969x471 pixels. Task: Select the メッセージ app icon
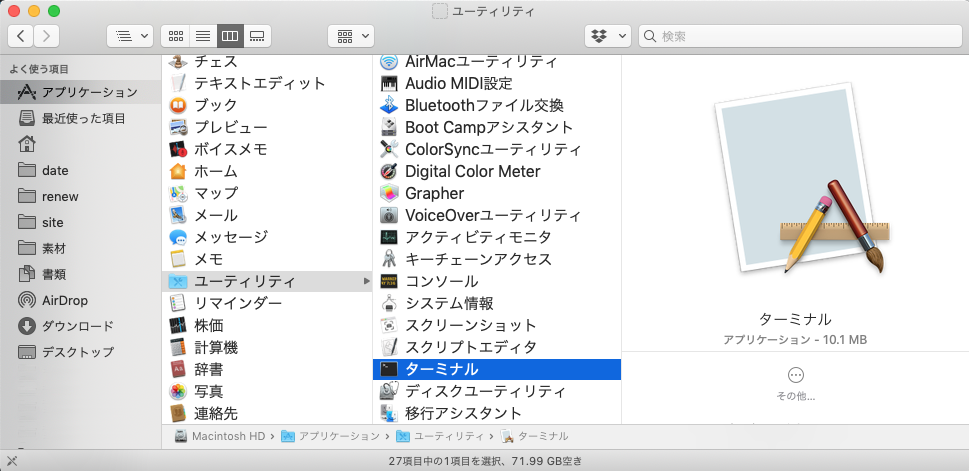pyautogui.click(x=178, y=237)
